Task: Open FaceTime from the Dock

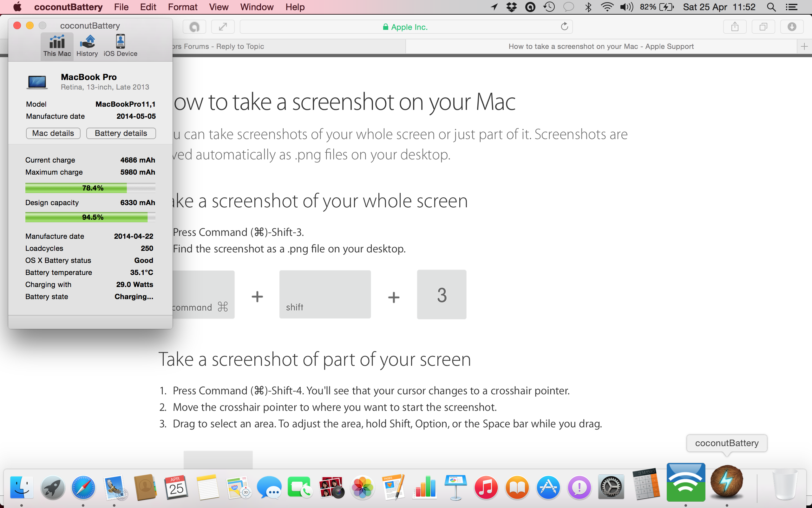Action: tap(300, 486)
